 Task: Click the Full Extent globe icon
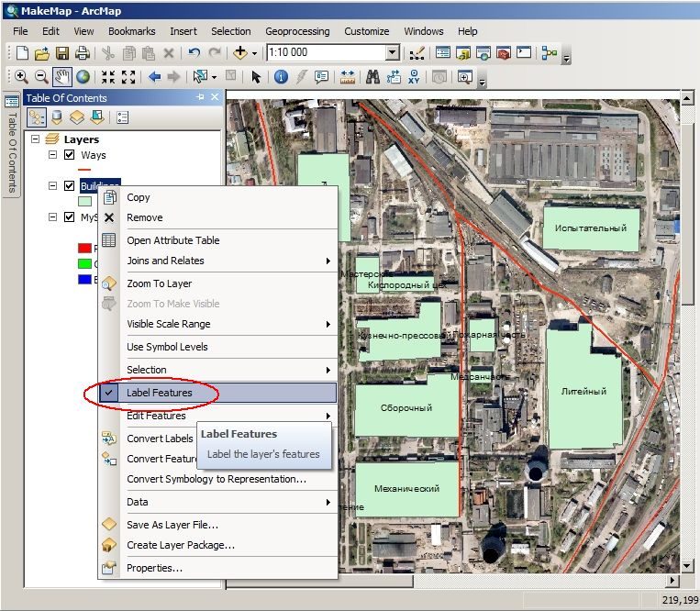pyautogui.click(x=83, y=77)
